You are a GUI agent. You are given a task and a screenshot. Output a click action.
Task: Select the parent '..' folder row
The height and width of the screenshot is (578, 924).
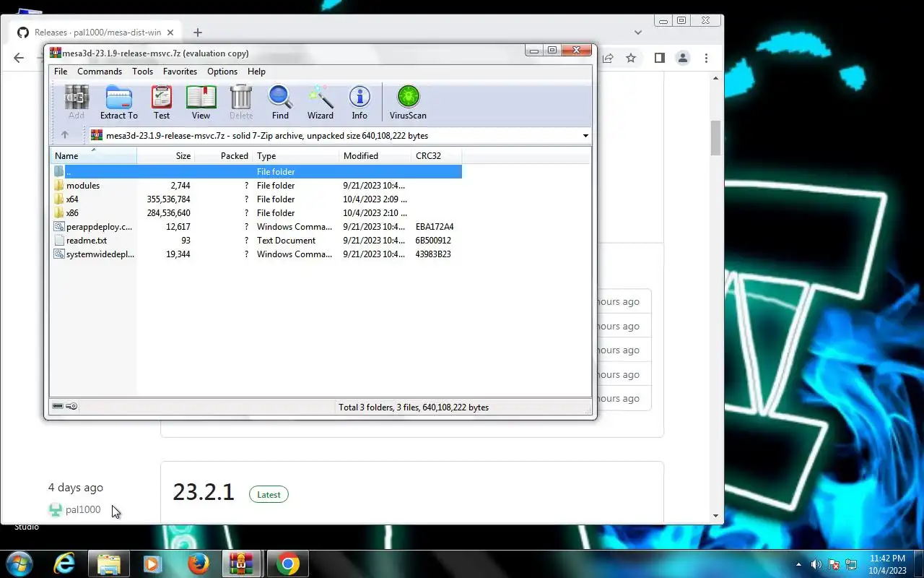pyautogui.click(x=256, y=172)
